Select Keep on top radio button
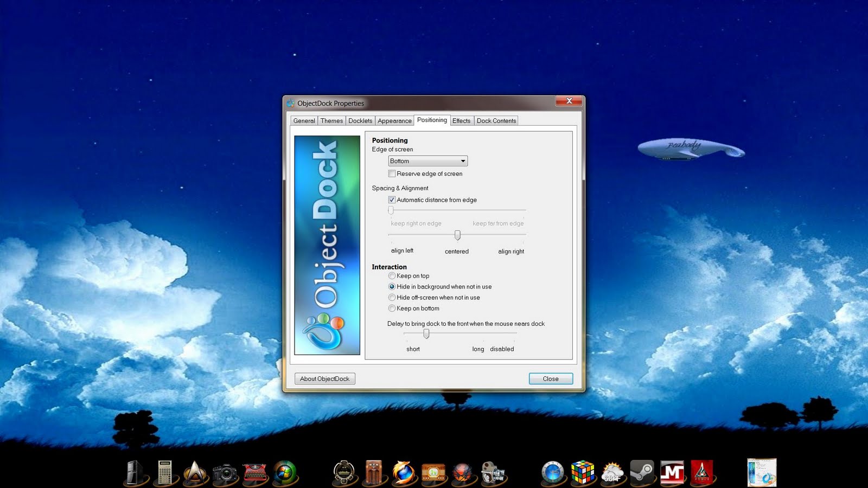 [392, 275]
